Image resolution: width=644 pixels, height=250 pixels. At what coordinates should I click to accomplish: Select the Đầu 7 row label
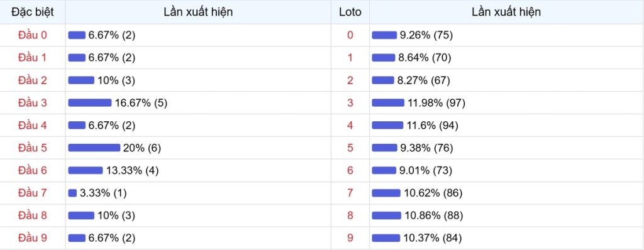pyautogui.click(x=33, y=193)
